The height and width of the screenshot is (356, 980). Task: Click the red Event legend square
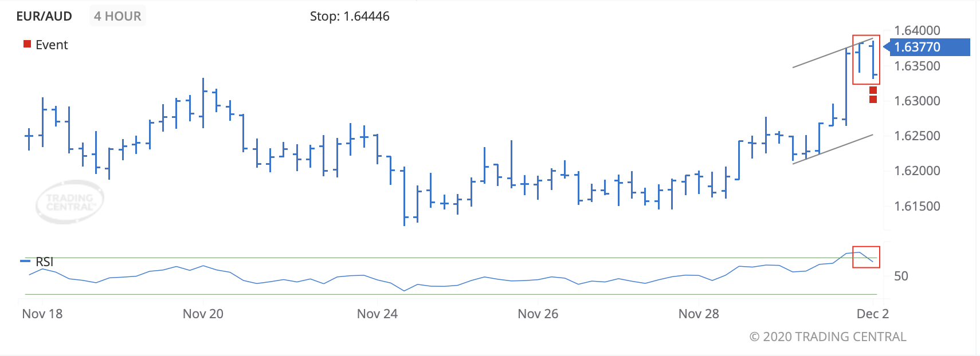pos(27,44)
